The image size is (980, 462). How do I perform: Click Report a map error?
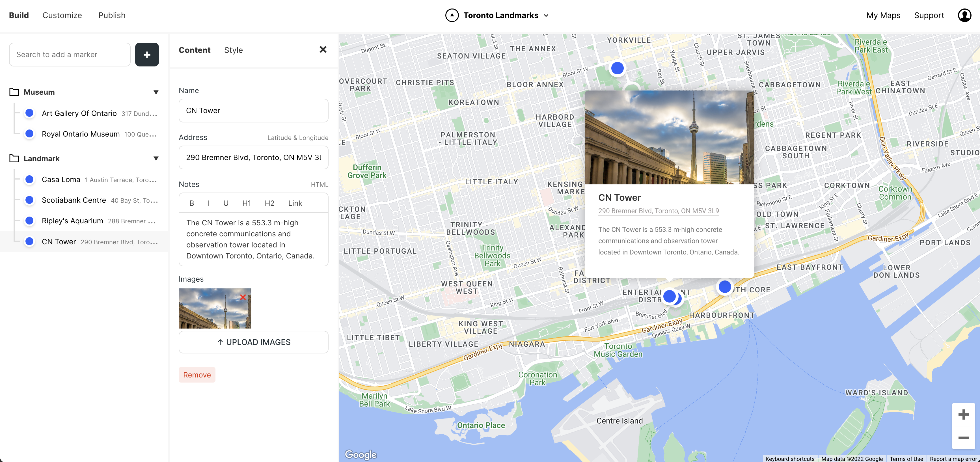tap(953, 459)
